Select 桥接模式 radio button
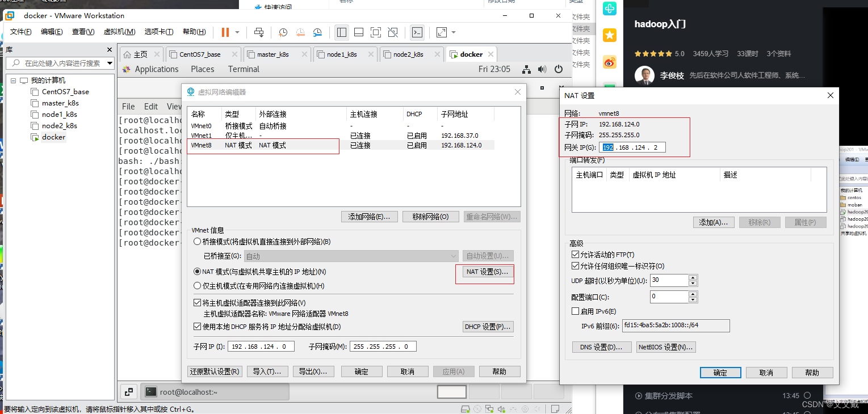Screen dimensions: 868x414 (198, 242)
